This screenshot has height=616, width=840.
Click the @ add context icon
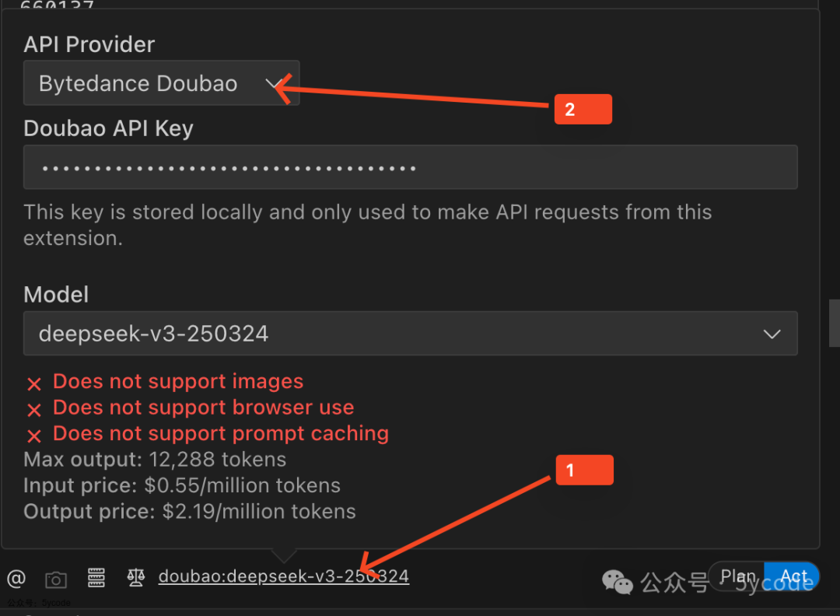(16, 578)
